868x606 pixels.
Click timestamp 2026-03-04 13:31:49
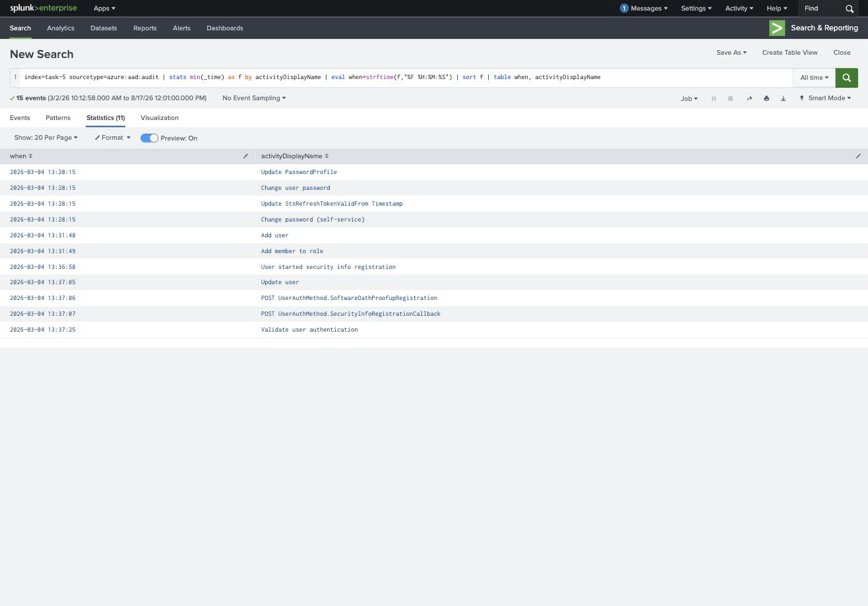43,251
